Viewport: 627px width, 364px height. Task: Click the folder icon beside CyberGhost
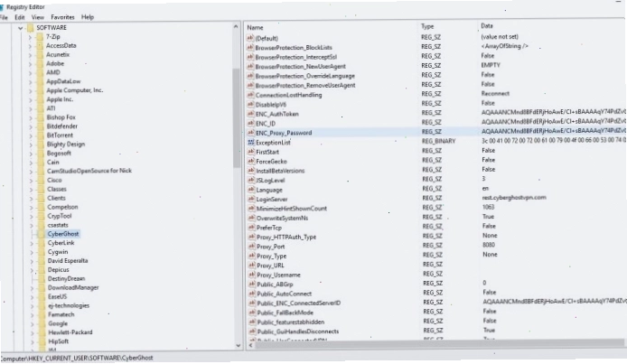click(42, 234)
